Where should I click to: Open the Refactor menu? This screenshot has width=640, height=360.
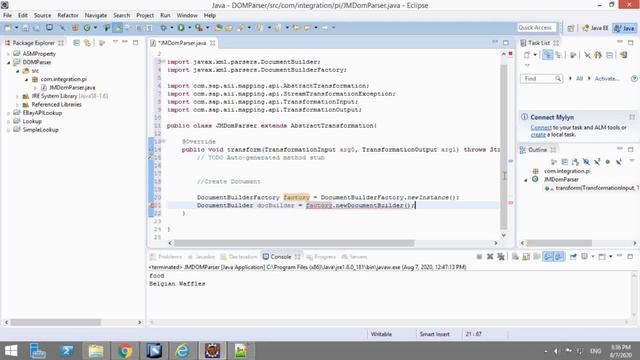coord(68,16)
